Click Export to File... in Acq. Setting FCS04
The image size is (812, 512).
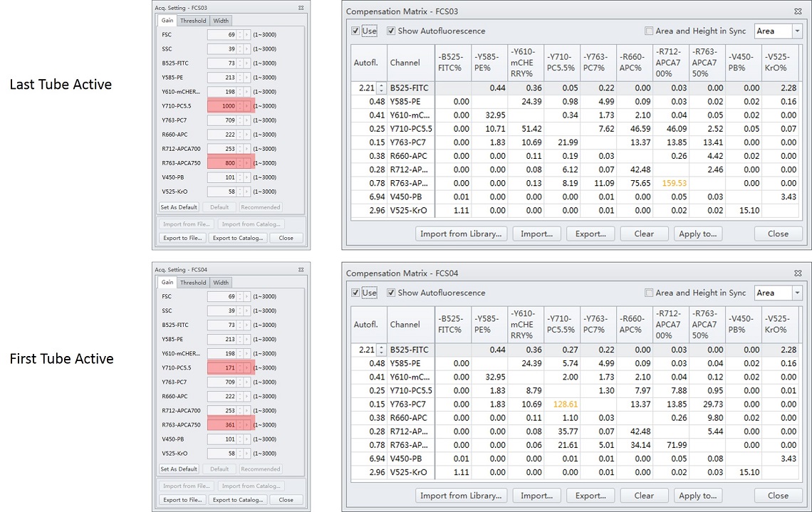[182, 500]
